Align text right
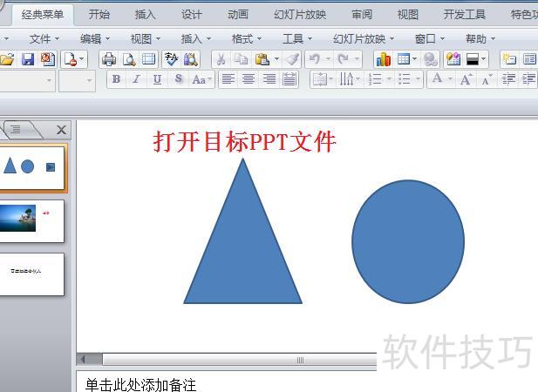The width and height of the screenshot is (538, 392). pos(269,79)
